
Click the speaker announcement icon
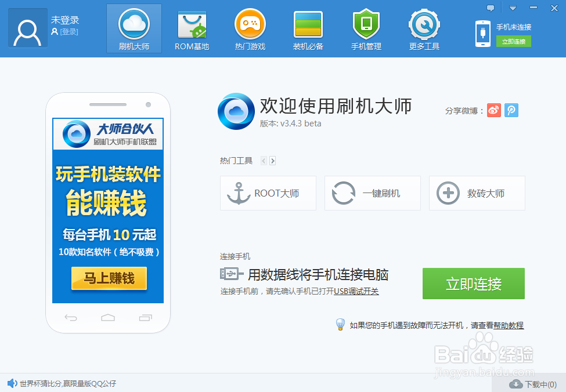(x=12, y=383)
